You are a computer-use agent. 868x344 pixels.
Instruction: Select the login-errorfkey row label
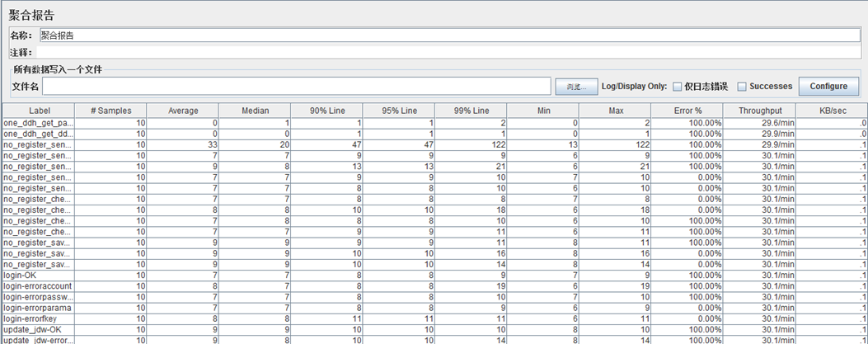39,319
